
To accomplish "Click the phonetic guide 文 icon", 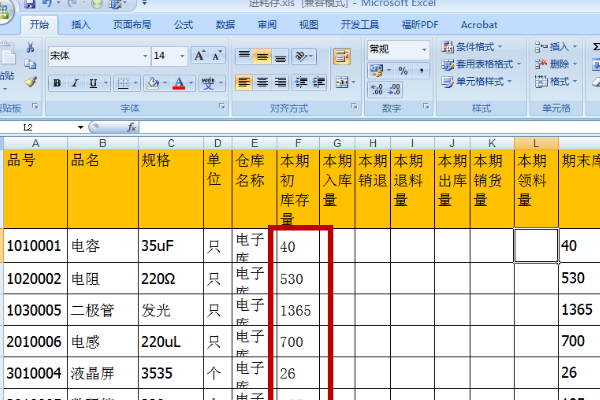I will tap(208, 83).
